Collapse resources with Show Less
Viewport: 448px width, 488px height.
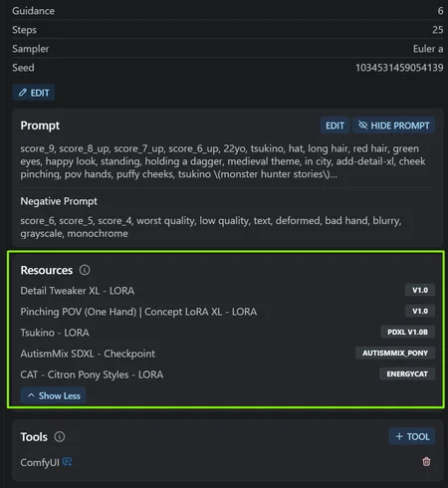click(54, 395)
